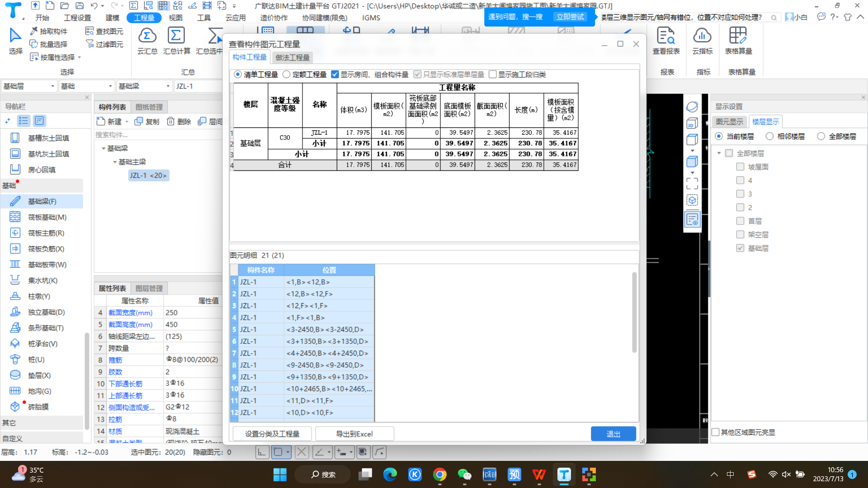Select 基础梁(F) in navigation bar
Viewport: 868px width, 488px height.
[x=42, y=202]
